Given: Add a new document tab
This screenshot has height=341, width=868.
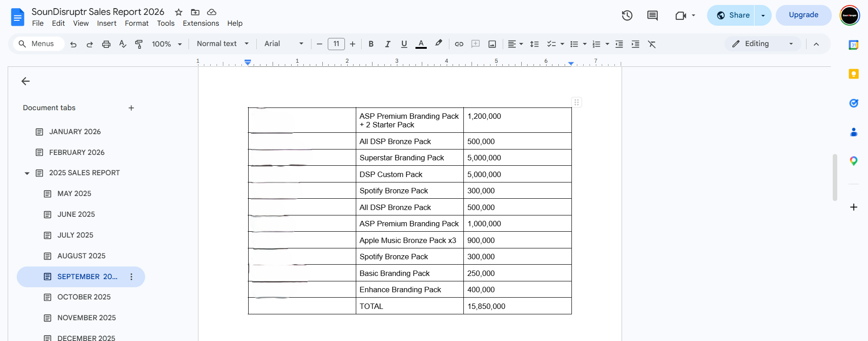Looking at the screenshot, I should coord(131,108).
